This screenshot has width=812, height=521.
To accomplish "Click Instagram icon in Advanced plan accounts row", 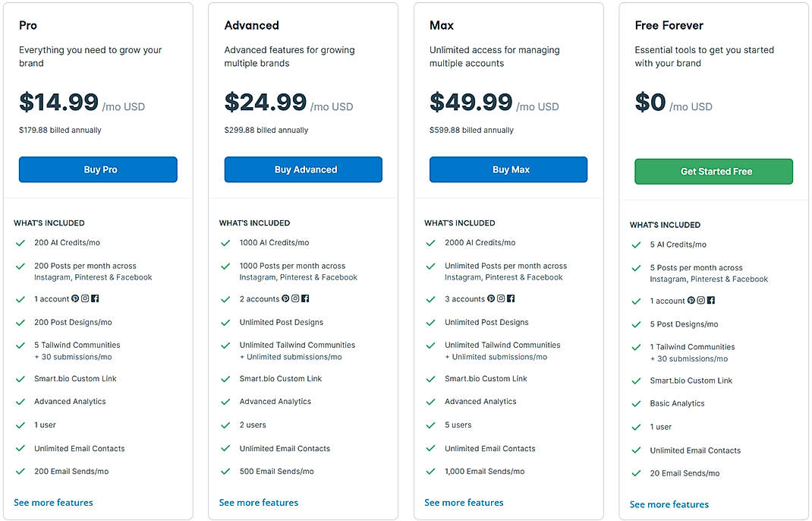I will [295, 299].
